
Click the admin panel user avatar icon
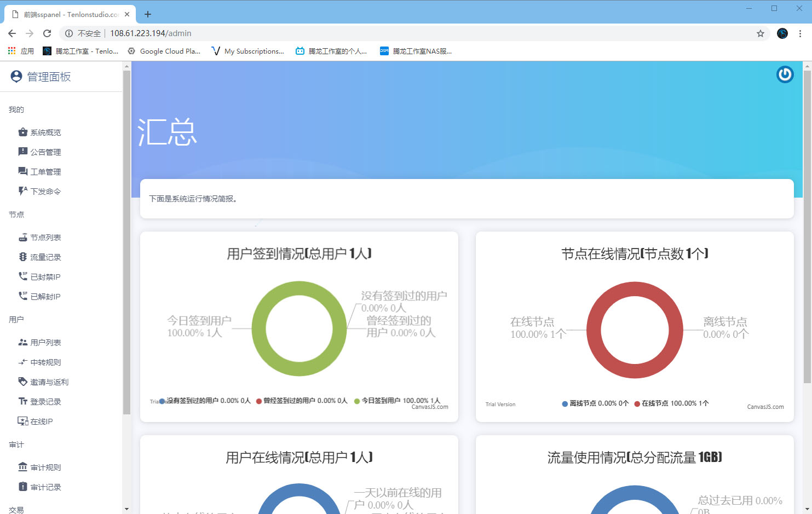(x=16, y=77)
